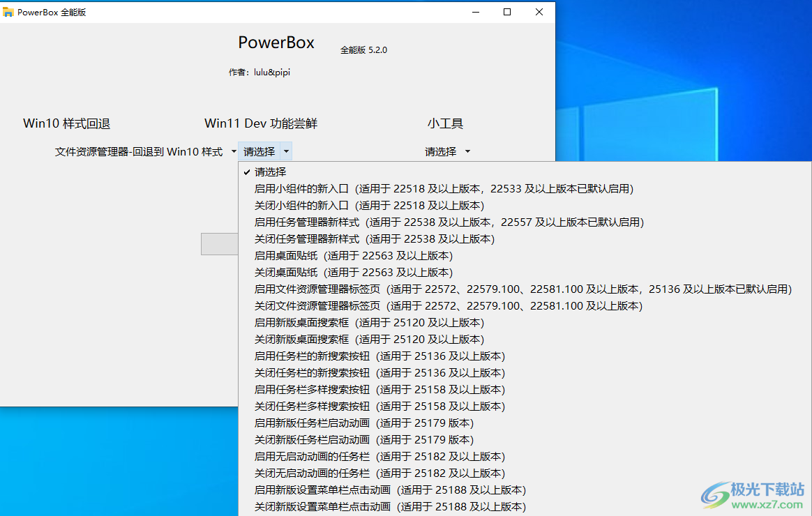Screen dimensions: 812x516
Task: Pick 启用桌面贴纸 from the list
Action: [525, 256]
